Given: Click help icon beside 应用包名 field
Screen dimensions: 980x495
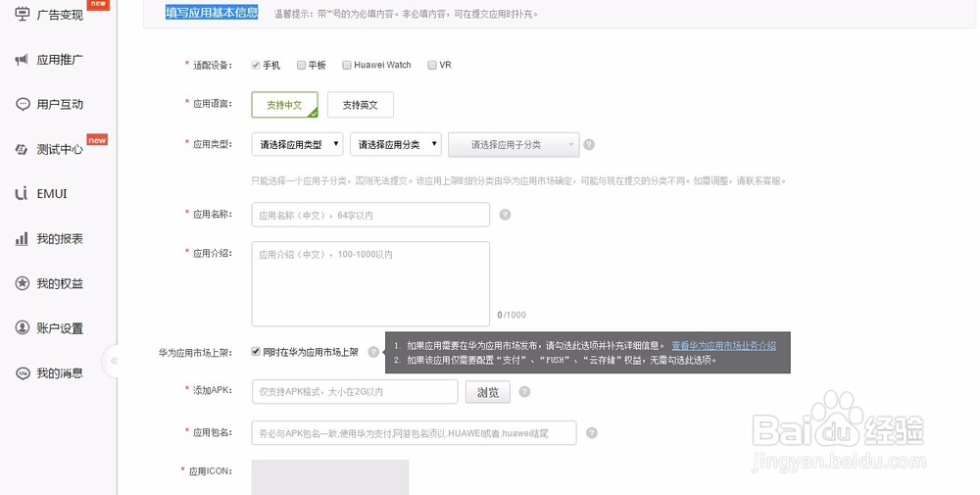Looking at the screenshot, I should tap(591, 432).
